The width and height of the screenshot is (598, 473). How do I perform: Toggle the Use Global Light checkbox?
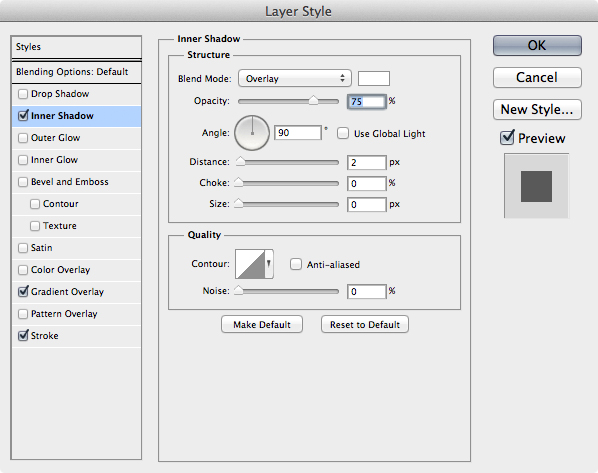[342, 134]
